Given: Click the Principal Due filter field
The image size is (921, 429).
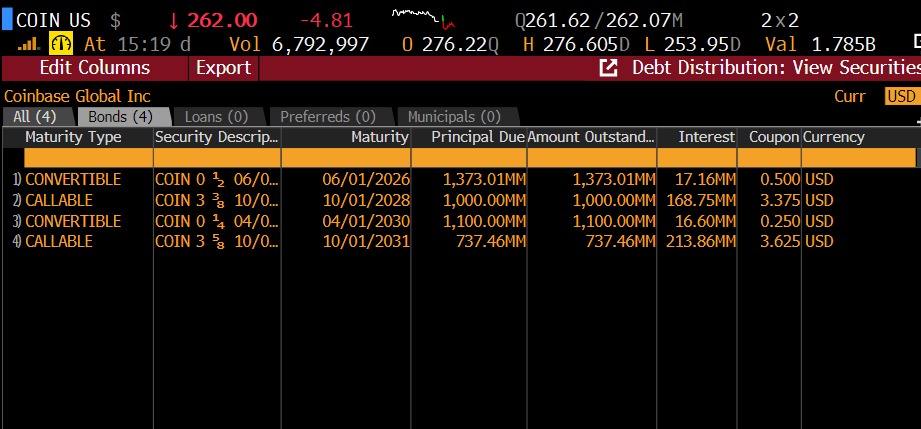Looking at the screenshot, I should [x=469, y=157].
